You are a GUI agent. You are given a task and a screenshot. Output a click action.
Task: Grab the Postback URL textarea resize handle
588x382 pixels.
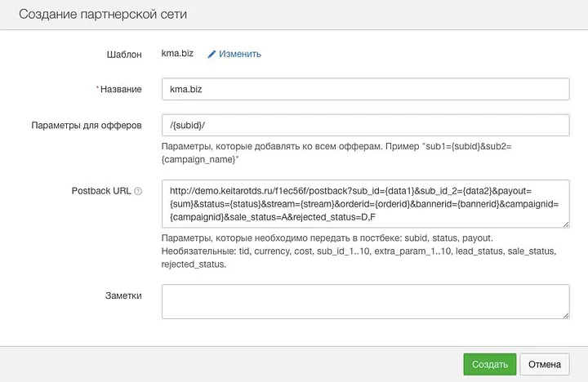566,224
